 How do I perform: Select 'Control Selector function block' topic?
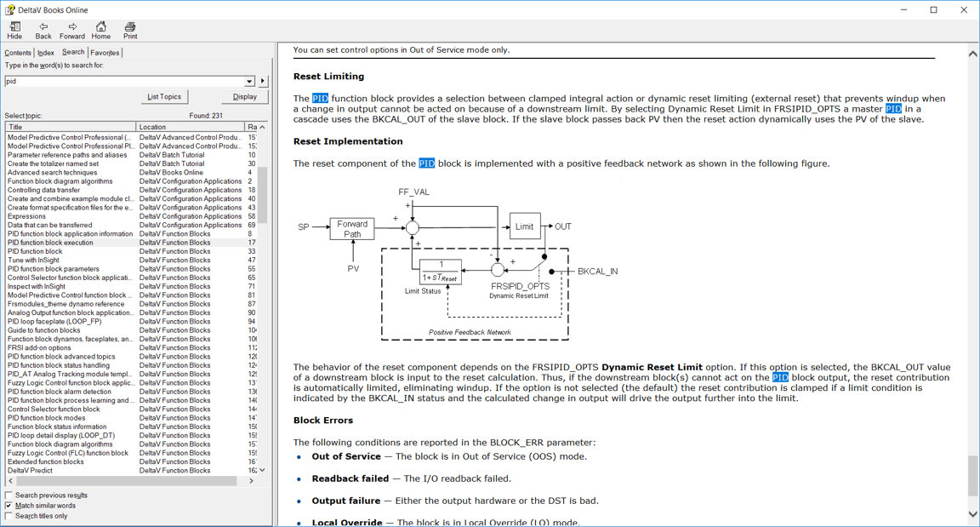54,409
